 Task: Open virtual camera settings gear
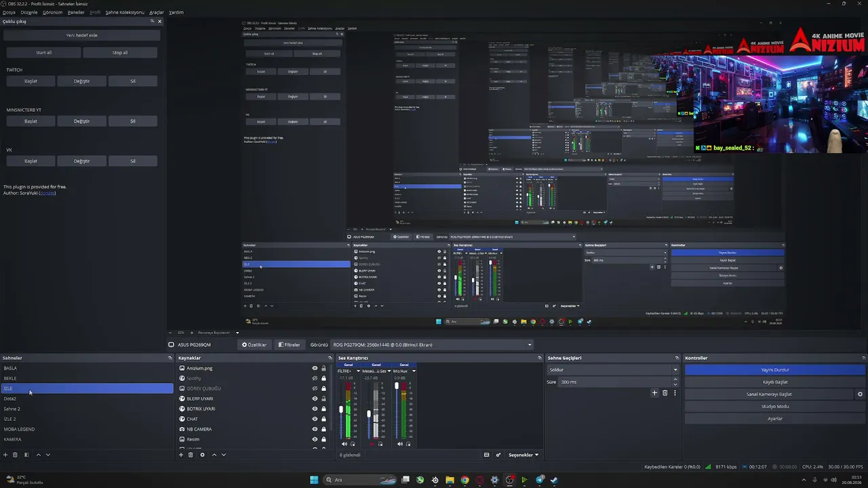(x=860, y=394)
